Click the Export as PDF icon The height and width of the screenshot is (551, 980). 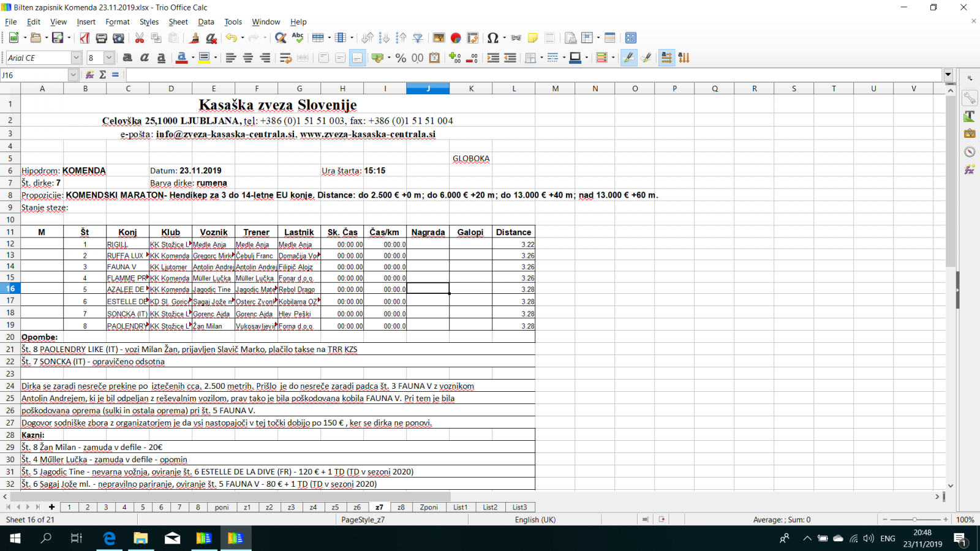(85, 38)
